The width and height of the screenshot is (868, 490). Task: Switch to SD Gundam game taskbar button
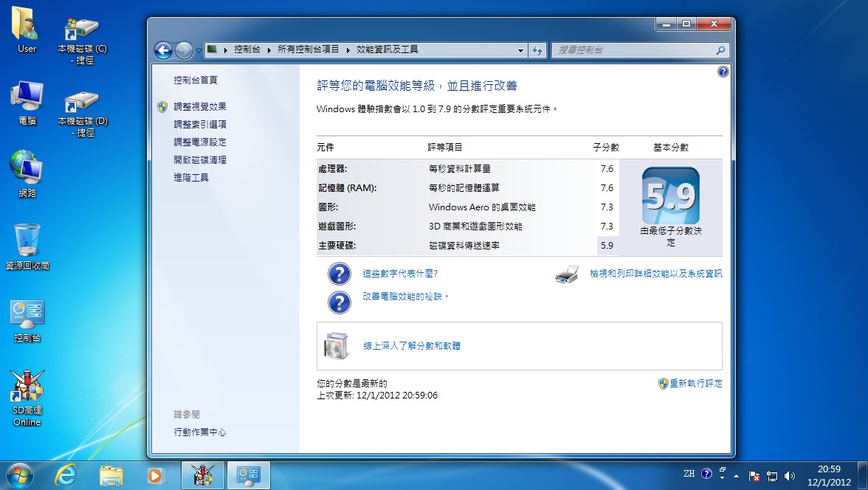202,475
